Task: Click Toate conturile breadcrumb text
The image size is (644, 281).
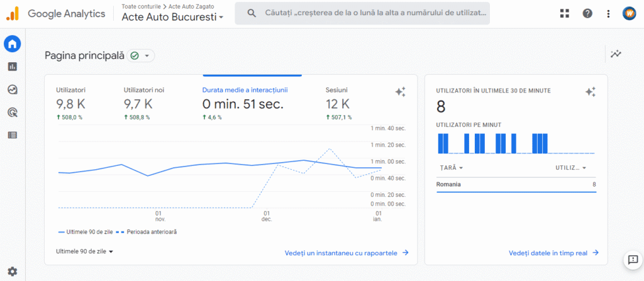Action: (x=142, y=6)
